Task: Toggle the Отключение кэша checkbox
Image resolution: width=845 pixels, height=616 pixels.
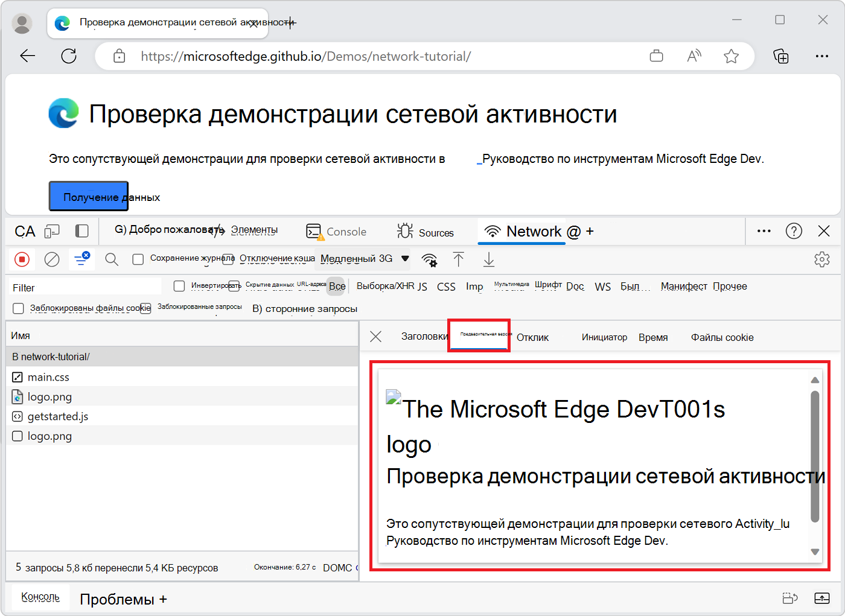Action: click(228, 259)
